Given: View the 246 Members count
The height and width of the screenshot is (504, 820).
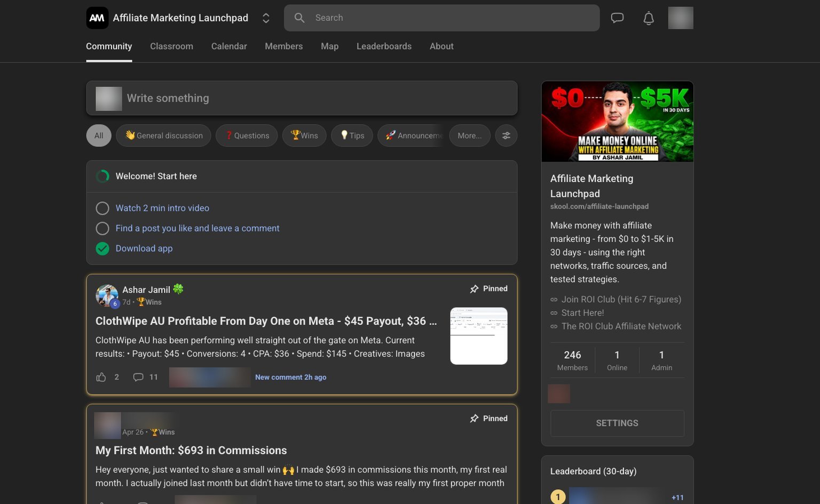Looking at the screenshot, I should point(572,360).
